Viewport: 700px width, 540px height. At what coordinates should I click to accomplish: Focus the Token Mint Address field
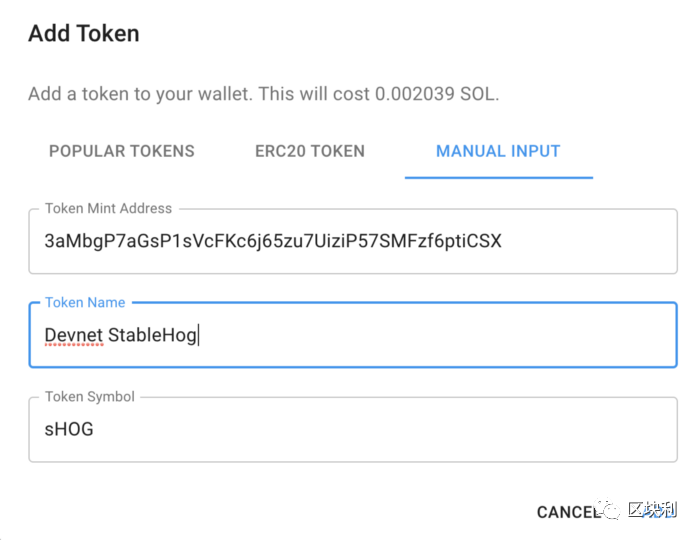pos(353,241)
